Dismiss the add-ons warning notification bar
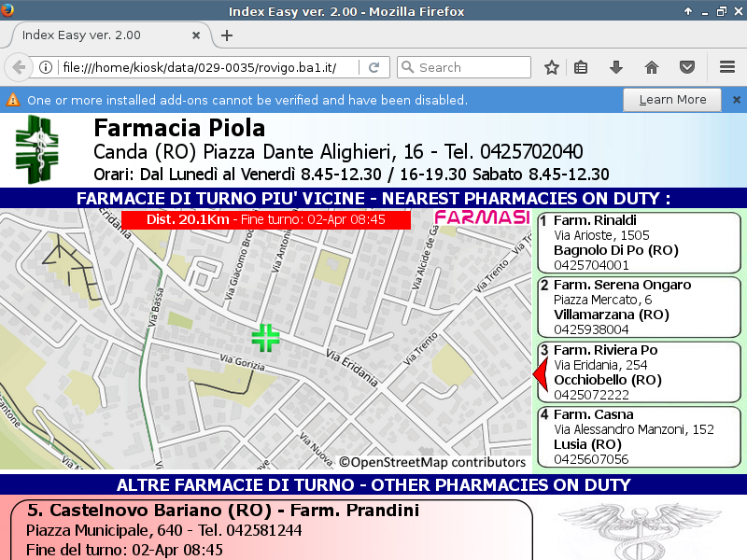Screen dimensions: 747x560 736,100
